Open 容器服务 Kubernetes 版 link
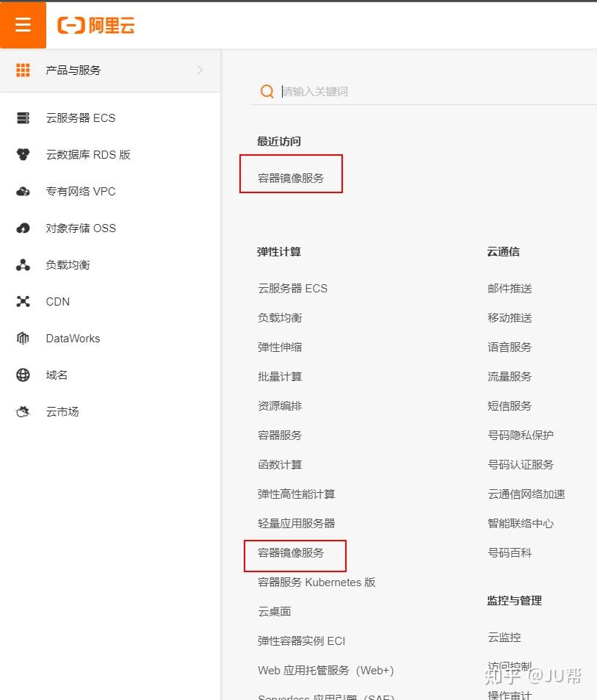597x700 pixels. 316,582
